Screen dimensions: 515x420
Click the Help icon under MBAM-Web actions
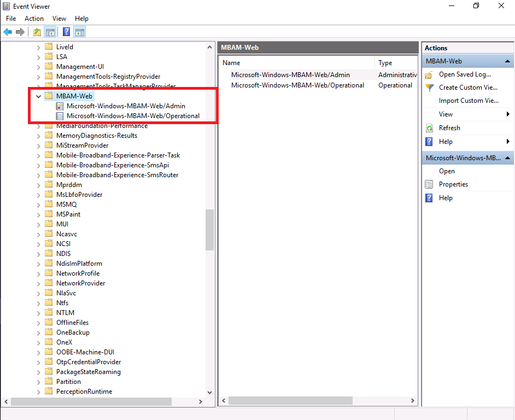pos(429,142)
